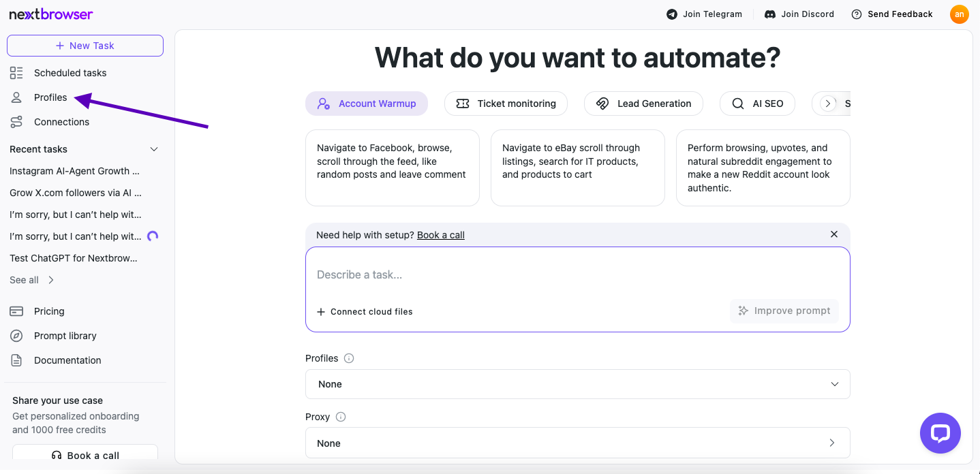Viewport: 980px width, 474px height.
Task: Open the Profiles None dropdown
Action: [x=578, y=384]
